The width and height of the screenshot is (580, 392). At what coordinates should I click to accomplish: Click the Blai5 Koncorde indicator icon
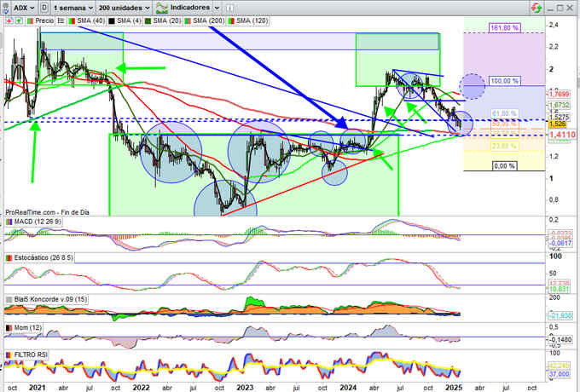[9, 300]
